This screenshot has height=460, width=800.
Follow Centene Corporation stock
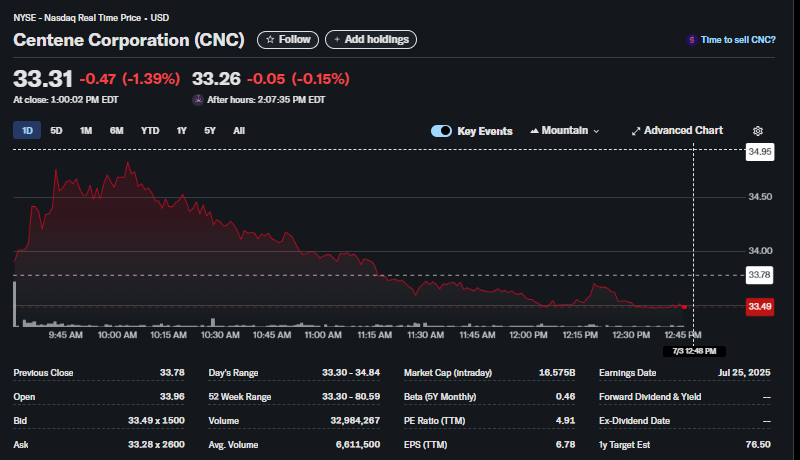click(288, 40)
